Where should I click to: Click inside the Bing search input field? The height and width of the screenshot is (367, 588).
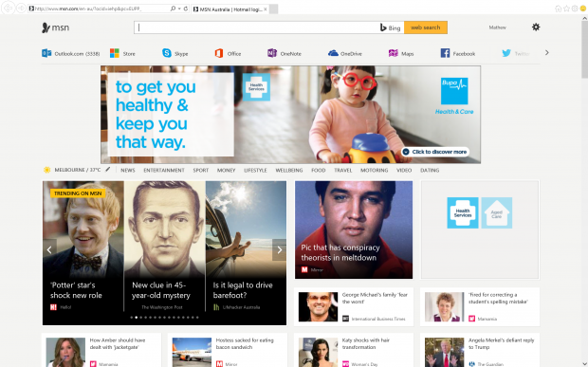(x=257, y=28)
